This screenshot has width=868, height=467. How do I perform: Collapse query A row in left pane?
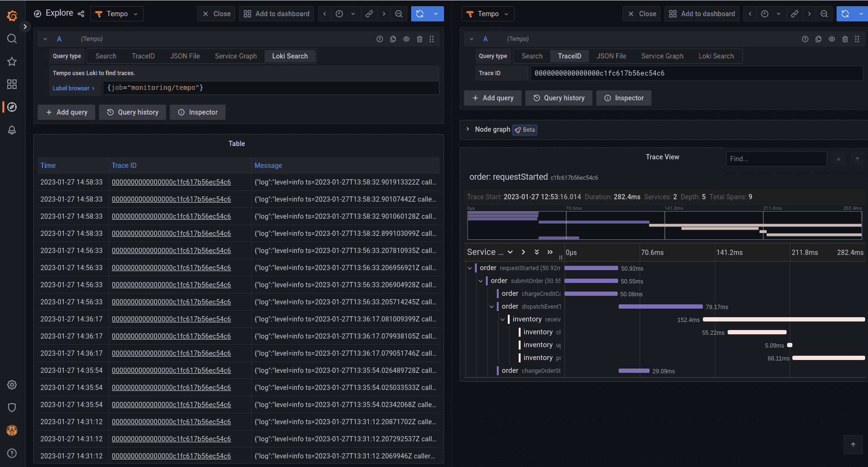(x=45, y=39)
